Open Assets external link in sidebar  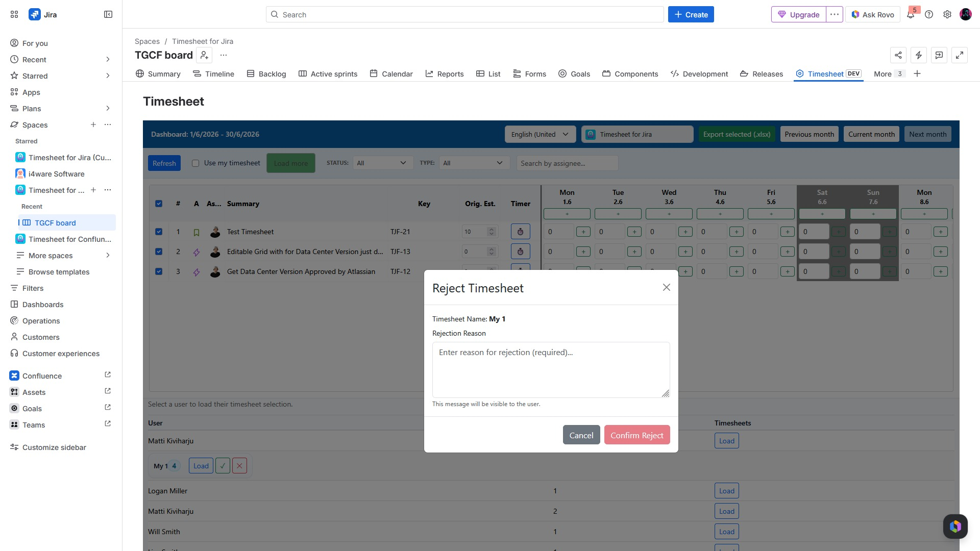tap(108, 391)
